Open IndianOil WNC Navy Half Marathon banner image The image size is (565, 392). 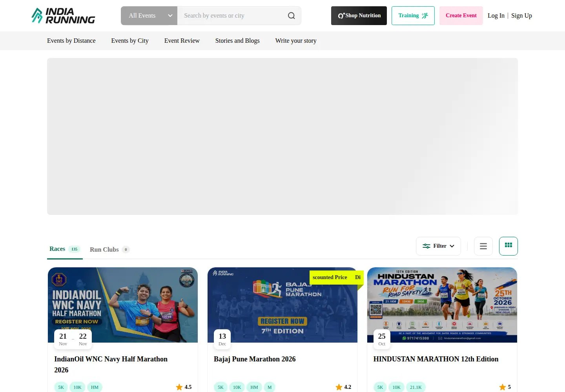123,305
